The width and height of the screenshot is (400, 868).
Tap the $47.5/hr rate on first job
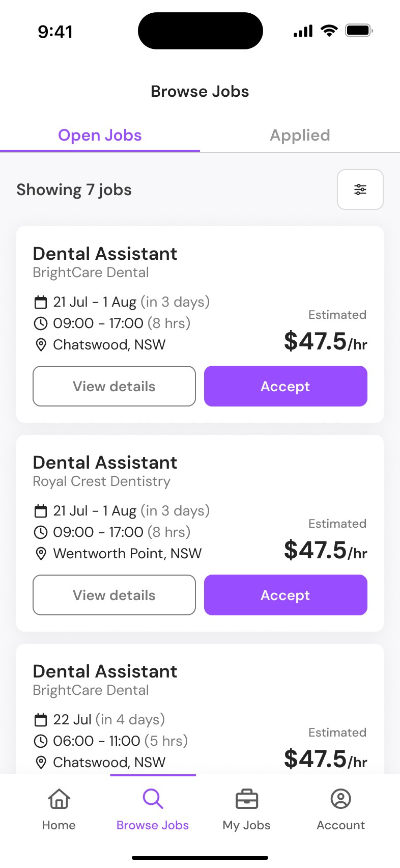(325, 341)
